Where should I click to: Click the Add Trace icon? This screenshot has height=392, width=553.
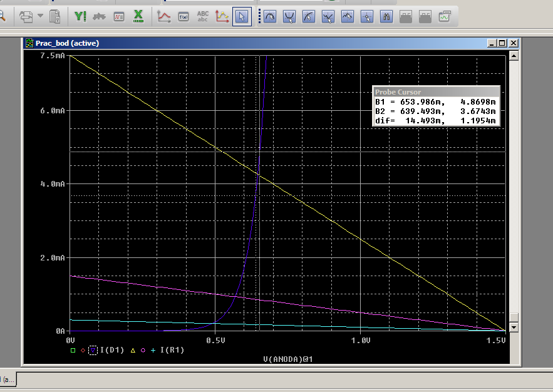point(163,16)
